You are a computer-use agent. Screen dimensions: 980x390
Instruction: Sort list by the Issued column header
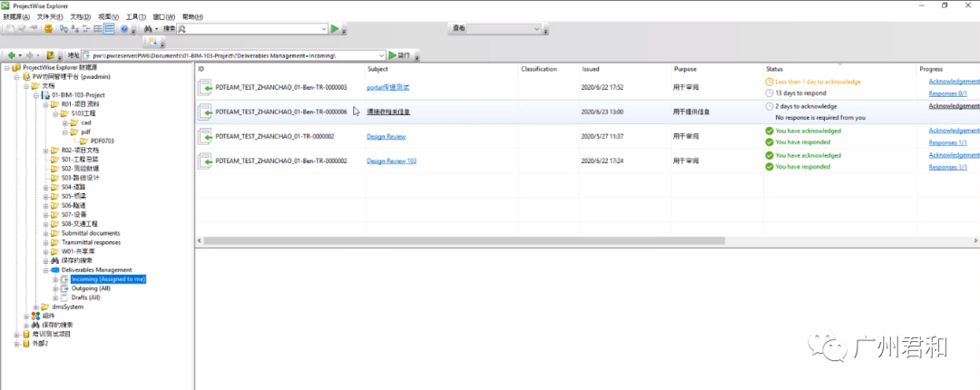click(x=591, y=69)
